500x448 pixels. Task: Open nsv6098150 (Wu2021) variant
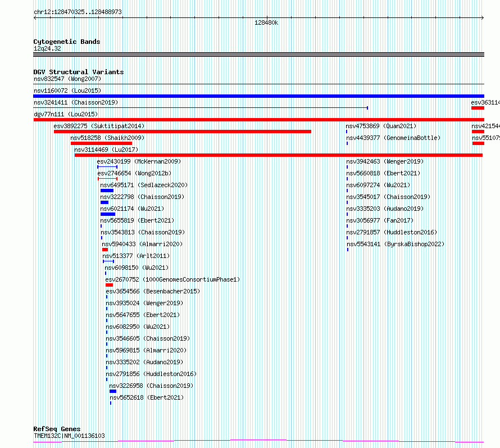[137, 268]
